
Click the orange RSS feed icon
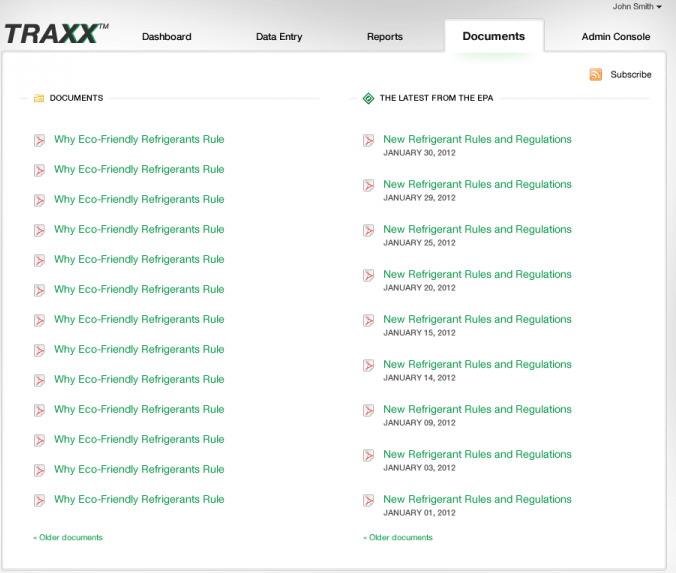[x=596, y=75]
